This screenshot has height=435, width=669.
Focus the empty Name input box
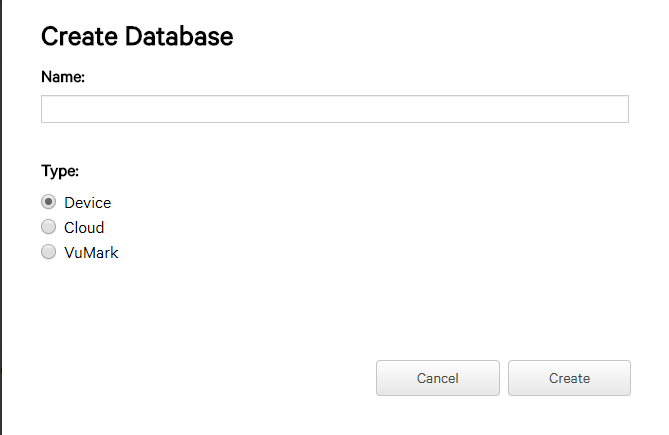coord(335,109)
